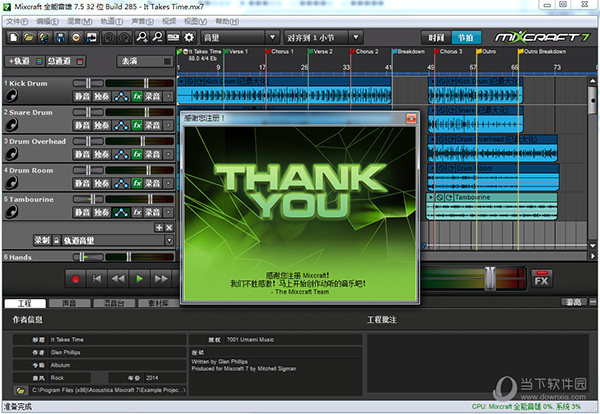Click the mix down to audio file icon
Image resolution: width=600 pixels, height=414 pixels.
click(x=92, y=37)
